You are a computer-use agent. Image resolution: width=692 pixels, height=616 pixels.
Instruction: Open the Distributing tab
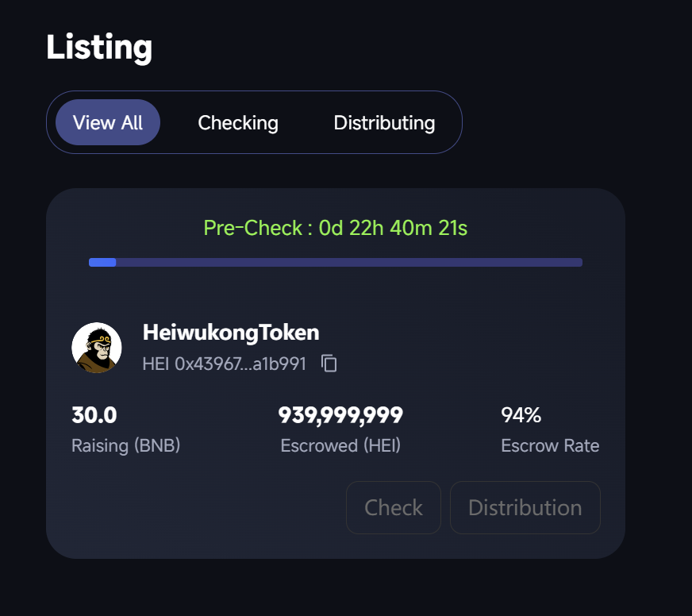(384, 123)
